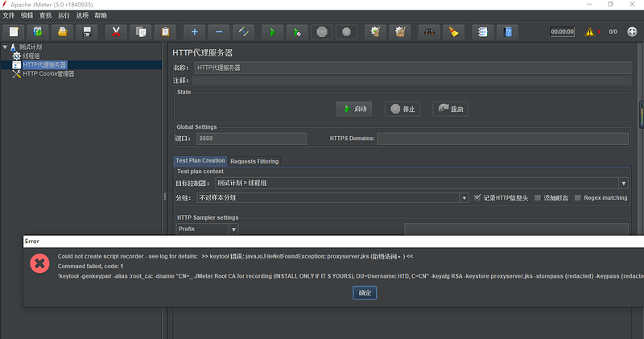The image size is (644, 339).
Task: Open the 编辑 menu
Action: coord(27,15)
